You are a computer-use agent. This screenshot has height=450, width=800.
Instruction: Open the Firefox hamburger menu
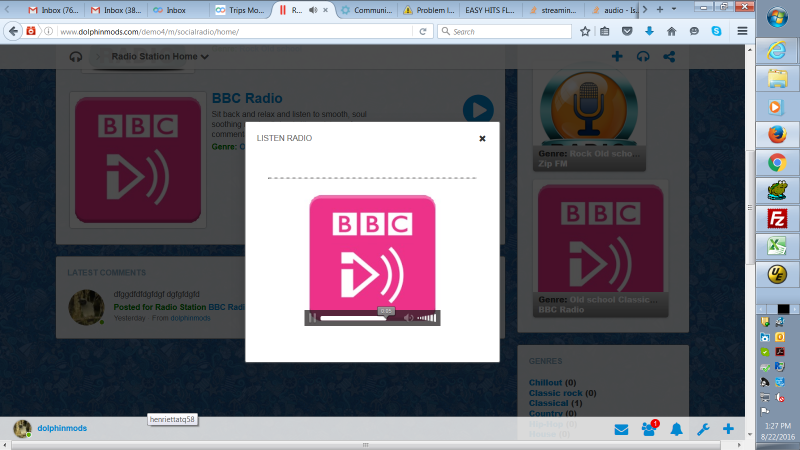click(742, 31)
